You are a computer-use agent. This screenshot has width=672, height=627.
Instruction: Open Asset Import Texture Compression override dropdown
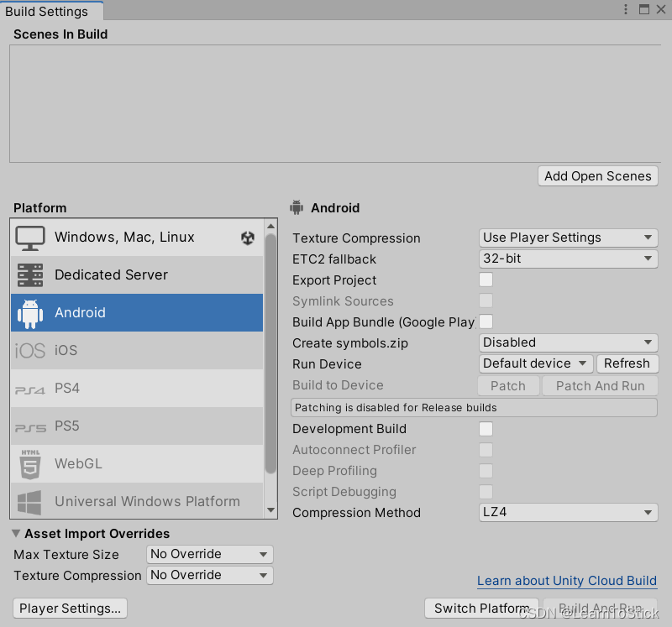click(209, 575)
